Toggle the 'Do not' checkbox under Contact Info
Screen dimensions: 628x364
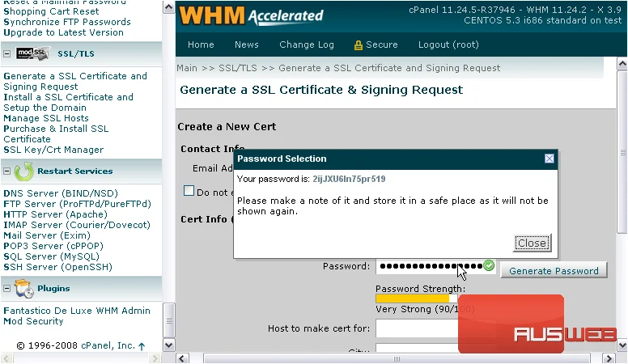[189, 191]
